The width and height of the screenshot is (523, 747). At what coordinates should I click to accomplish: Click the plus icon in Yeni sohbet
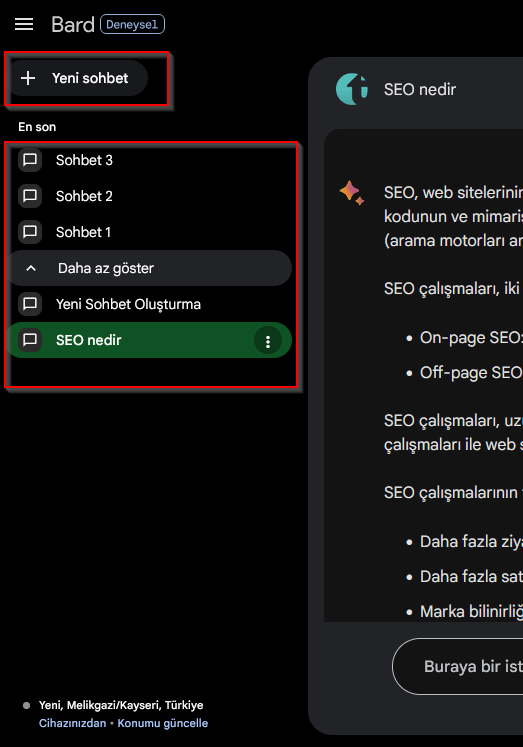[28, 78]
